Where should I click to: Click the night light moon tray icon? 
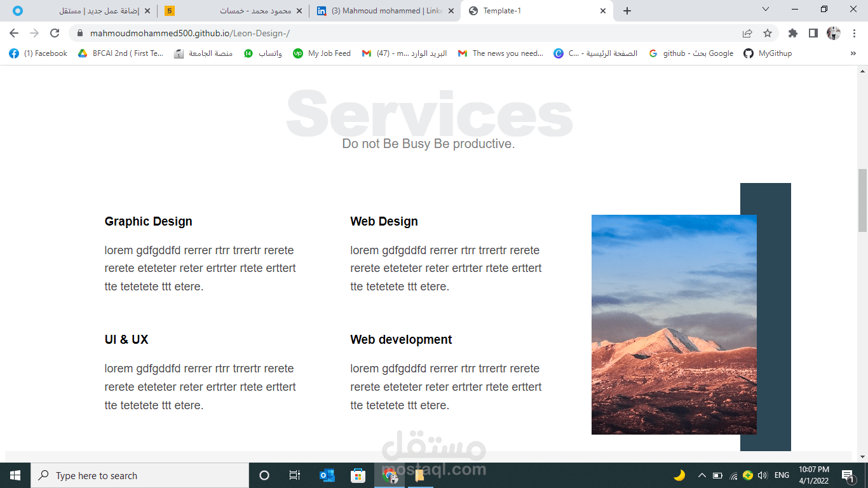tap(679, 475)
